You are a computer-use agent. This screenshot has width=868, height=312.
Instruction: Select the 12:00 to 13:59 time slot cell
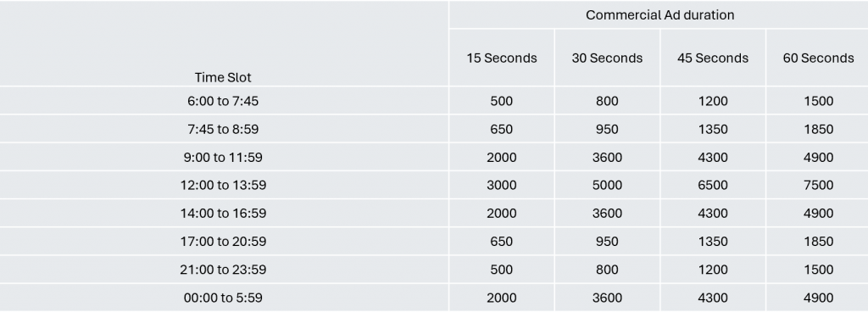(224, 185)
